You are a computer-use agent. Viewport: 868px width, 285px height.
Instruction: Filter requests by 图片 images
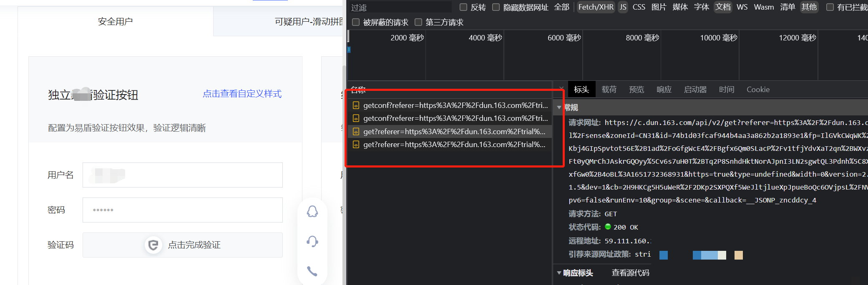(x=659, y=7)
